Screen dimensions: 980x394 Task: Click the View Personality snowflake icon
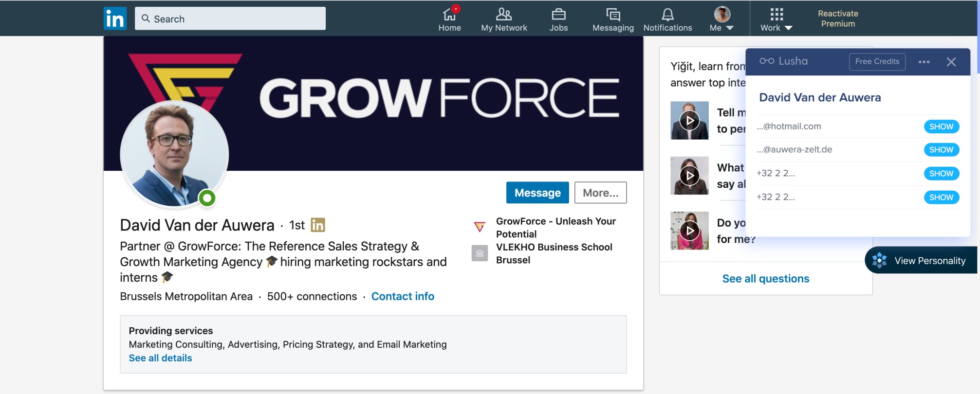[x=879, y=260]
